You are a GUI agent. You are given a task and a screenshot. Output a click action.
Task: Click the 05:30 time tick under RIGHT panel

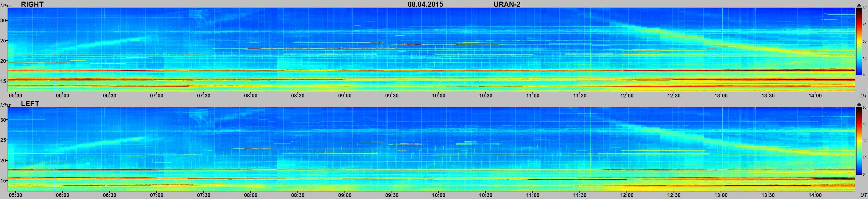15,96
